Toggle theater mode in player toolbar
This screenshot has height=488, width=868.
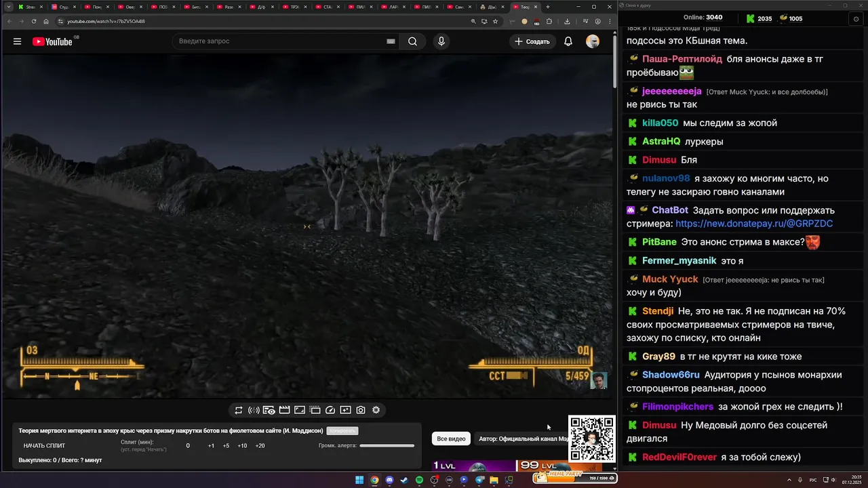point(300,410)
